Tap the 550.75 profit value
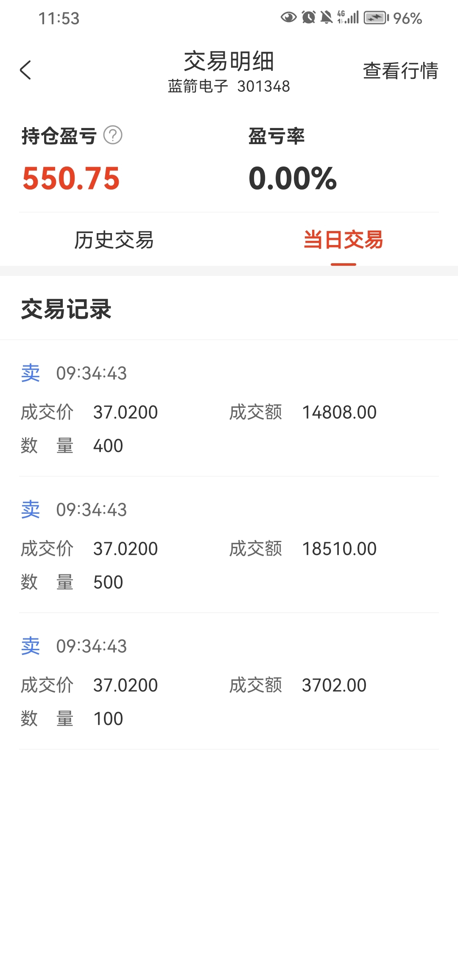Screen dimensions: 458x980 pos(71,178)
